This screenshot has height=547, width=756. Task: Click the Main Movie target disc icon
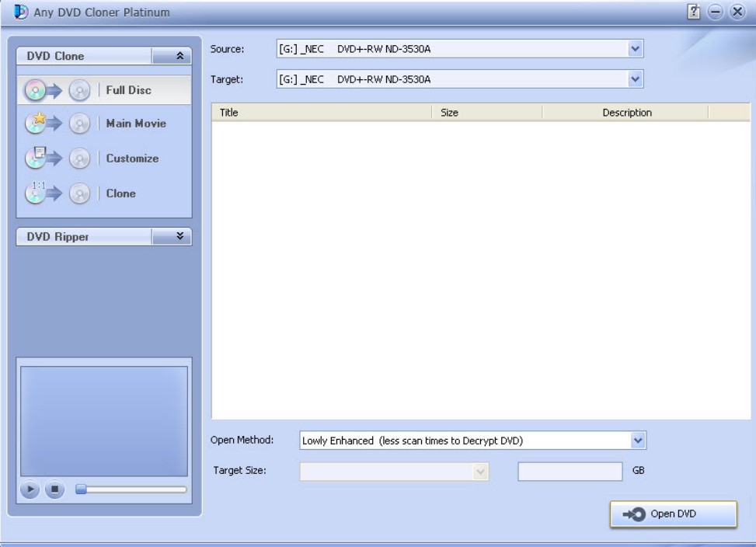point(79,124)
